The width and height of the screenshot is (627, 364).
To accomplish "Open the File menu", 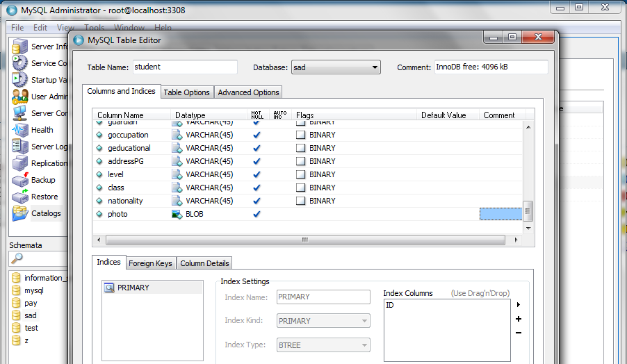I will pos(17,28).
